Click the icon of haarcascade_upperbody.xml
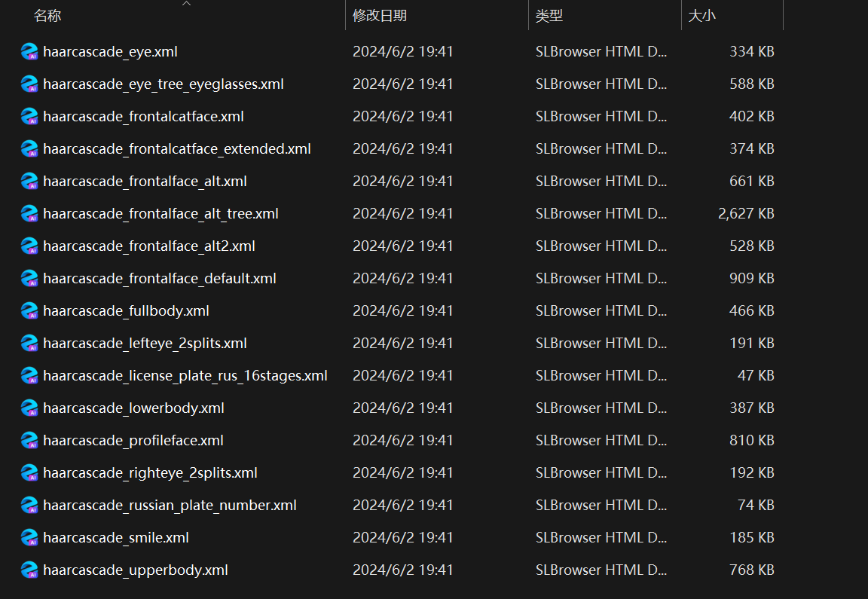Image resolution: width=868 pixels, height=599 pixels. point(29,570)
